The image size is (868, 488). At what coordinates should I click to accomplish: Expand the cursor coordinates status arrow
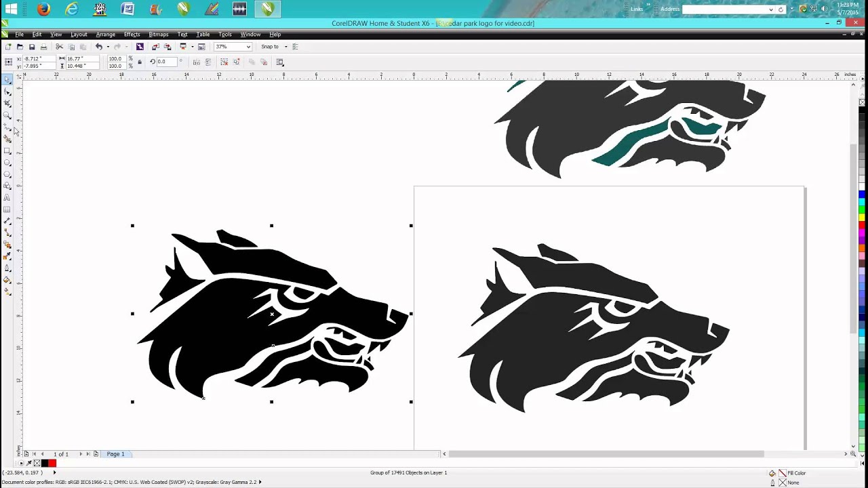click(54, 472)
